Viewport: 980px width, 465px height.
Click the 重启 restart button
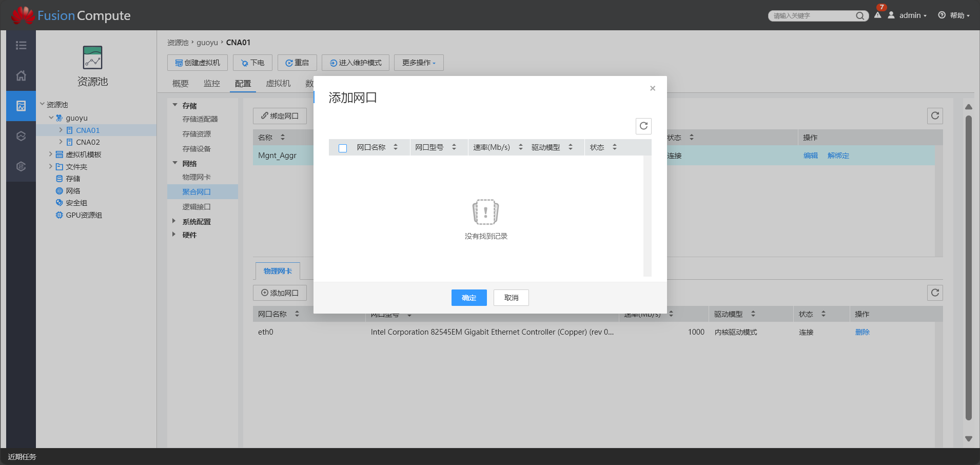click(x=297, y=63)
